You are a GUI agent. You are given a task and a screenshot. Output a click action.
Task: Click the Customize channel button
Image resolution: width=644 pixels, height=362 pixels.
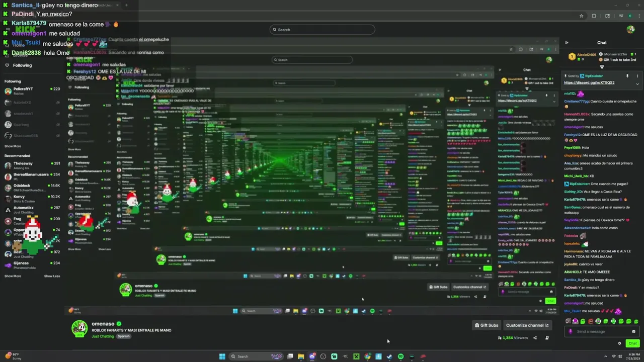point(527,325)
